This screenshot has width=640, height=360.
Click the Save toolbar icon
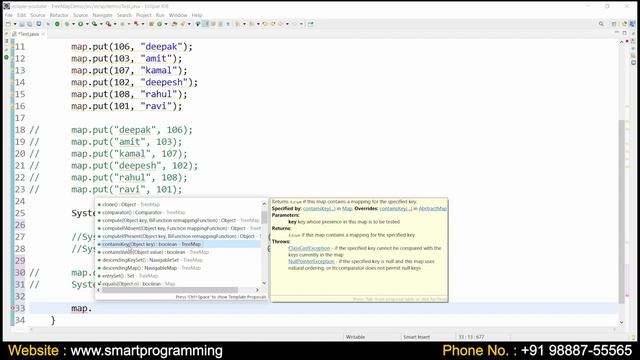(x=22, y=24)
